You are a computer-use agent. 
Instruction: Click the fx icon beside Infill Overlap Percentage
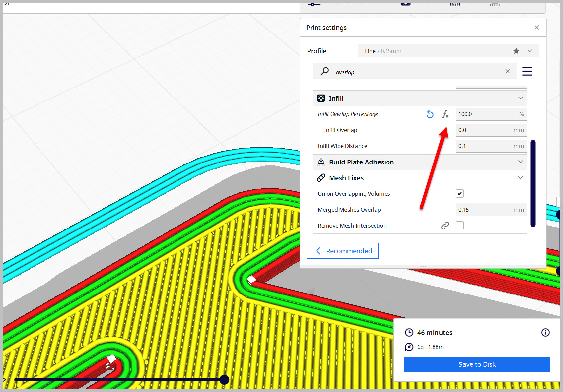point(445,114)
